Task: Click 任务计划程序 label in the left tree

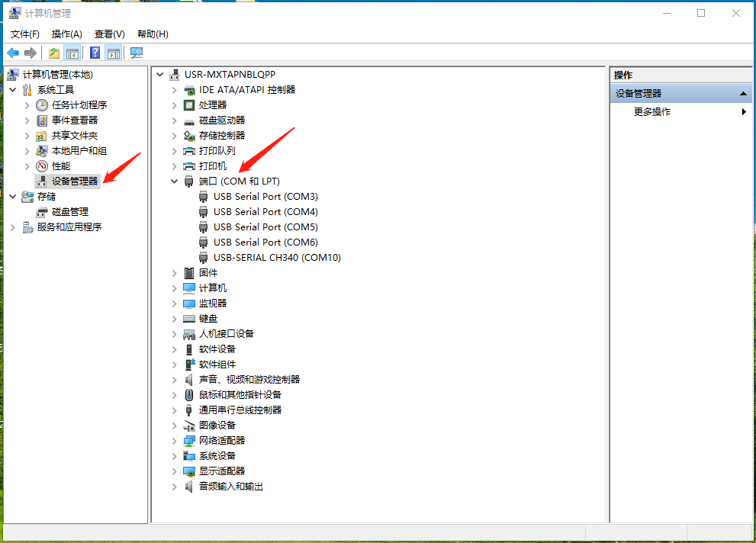Action: [79, 105]
